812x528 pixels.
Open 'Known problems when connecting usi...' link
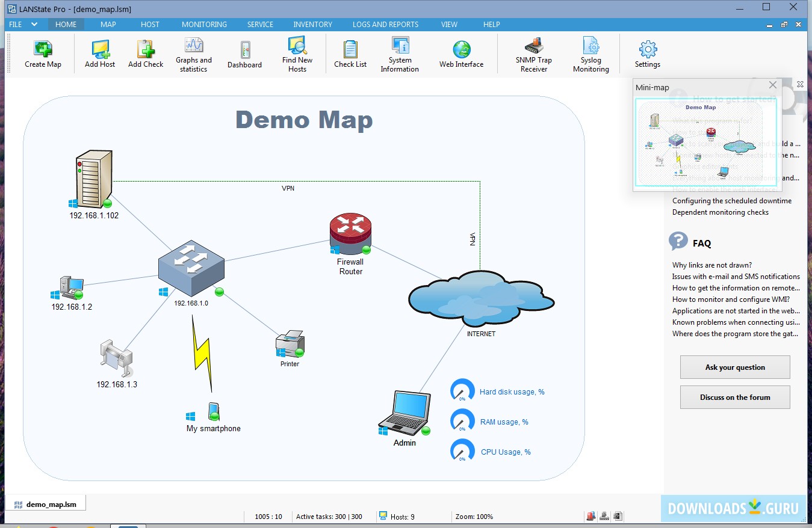coord(736,322)
